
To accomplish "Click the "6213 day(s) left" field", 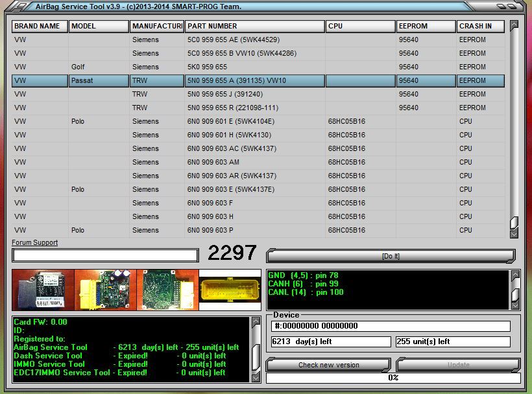I will pyautogui.click(x=331, y=342).
